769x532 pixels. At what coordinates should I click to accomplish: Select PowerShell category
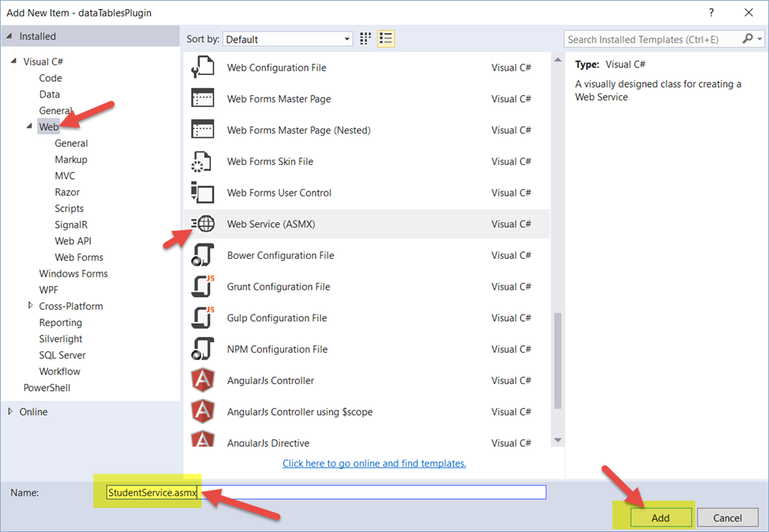pyautogui.click(x=47, y=387)
